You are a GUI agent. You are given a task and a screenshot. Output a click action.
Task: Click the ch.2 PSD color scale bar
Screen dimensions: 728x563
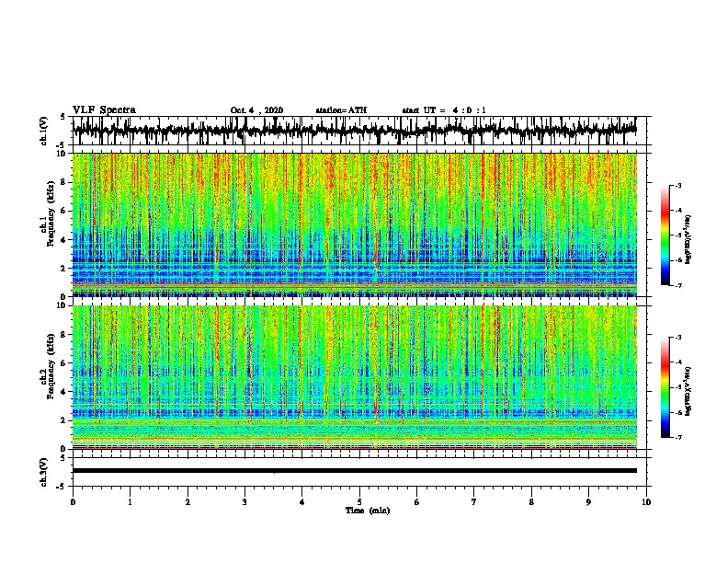click(x=665, y=387)
